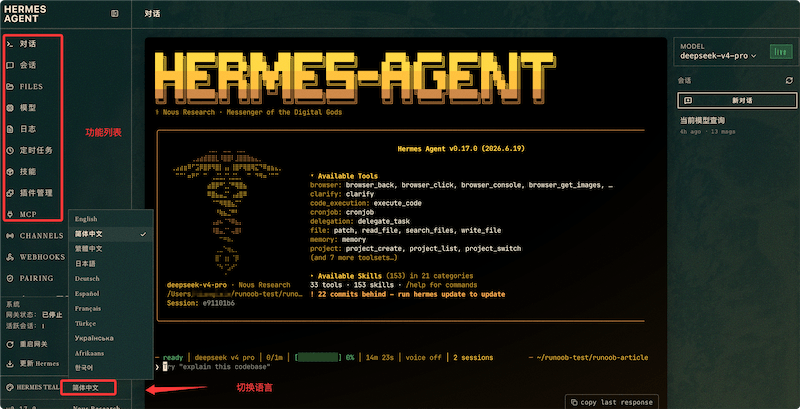Open the HERMES TEAL theme switcher
Viewport: 800px width, 409px height.
click(33, 388)
